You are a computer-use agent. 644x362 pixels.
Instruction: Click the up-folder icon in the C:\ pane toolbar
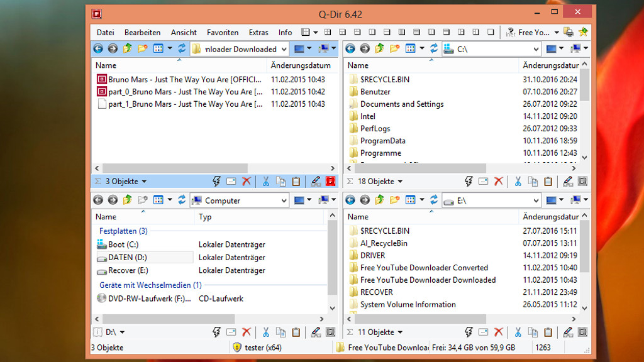click(379, 48)
